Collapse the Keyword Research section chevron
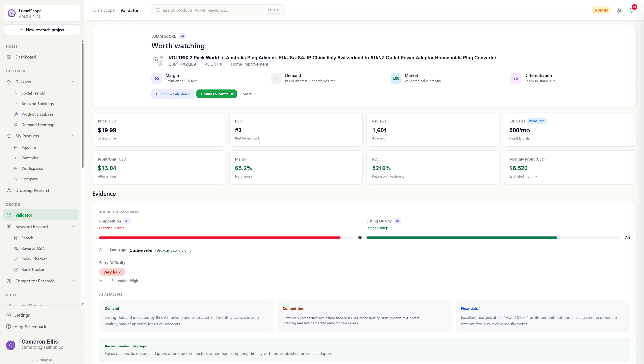This screenshot has height=364, width=644. click(73, 227)
